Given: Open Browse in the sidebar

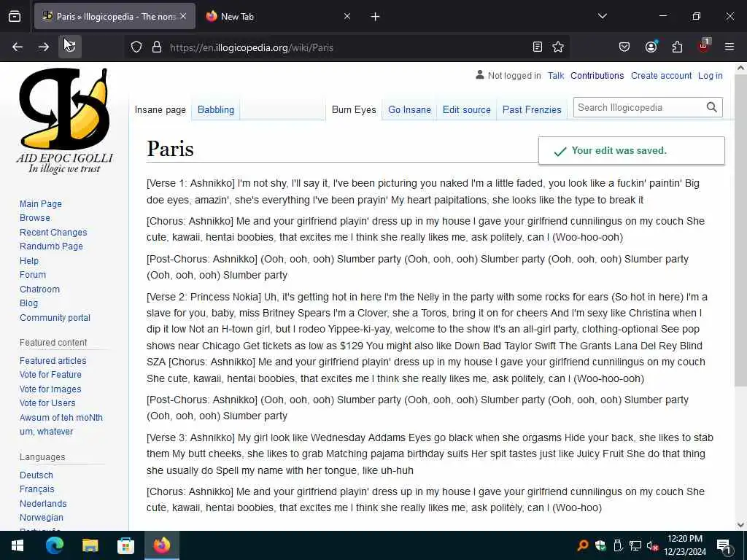Looking at the screenshot, I should 35,217.
